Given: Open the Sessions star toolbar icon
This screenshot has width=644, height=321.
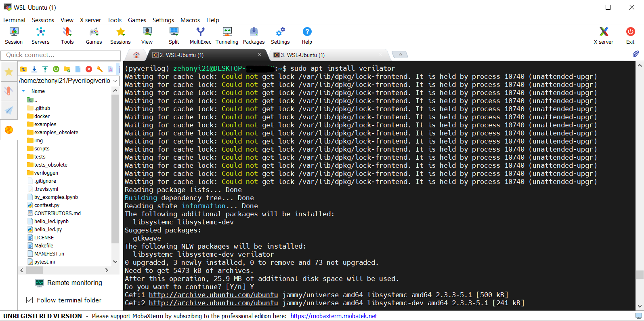Looking at the screenshot, I should [x=120, y=36].
